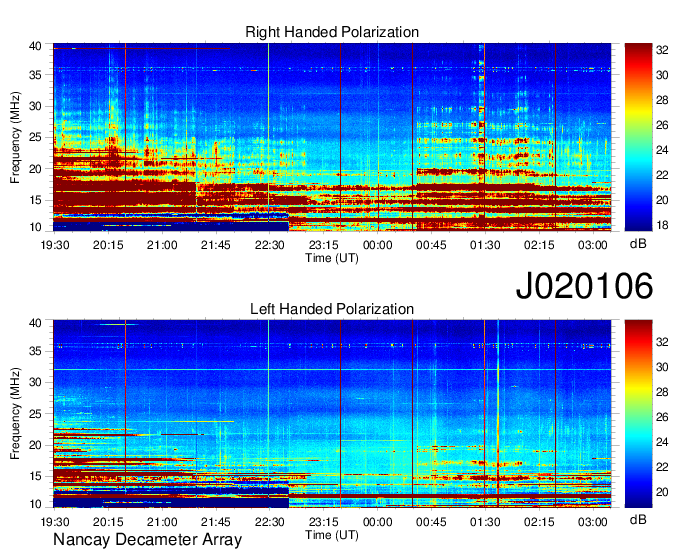The width and height of the screenshot is (680, 552).
Task: Click the "Nancay Decameter Array" caption
Action: coord(147,540)
